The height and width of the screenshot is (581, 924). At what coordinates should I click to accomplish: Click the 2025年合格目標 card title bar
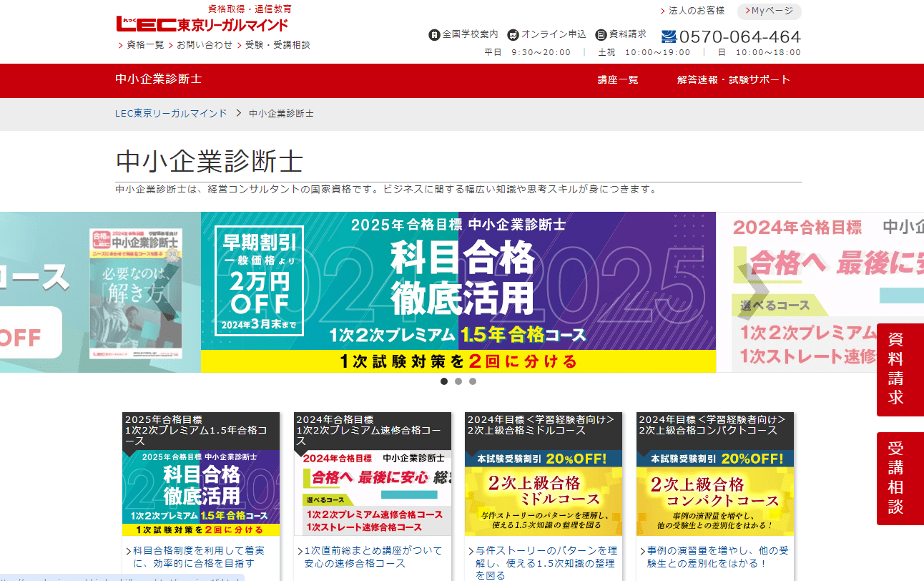coord(201,431)
